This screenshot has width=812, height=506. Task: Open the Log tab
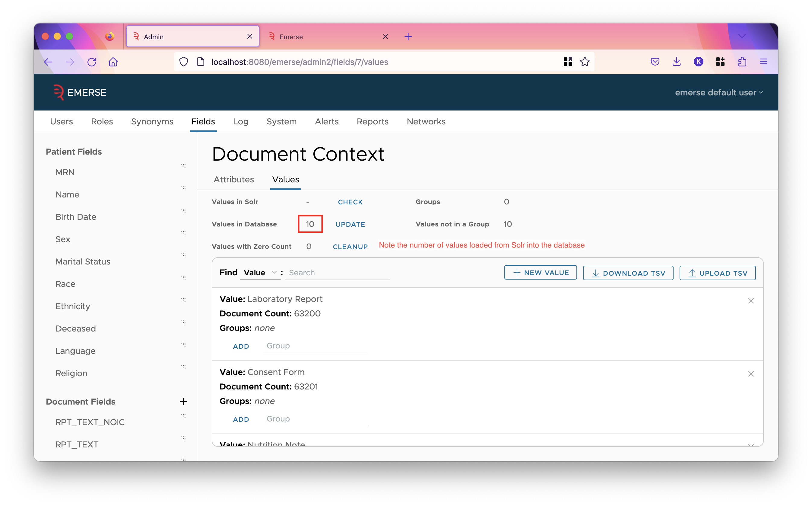(240, 121)
